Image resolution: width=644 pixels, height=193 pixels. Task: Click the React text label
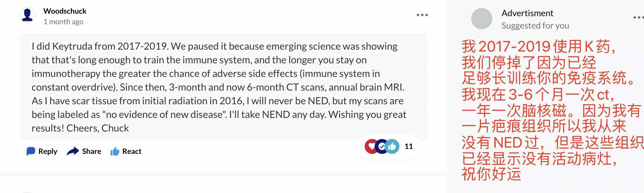[x=132, y=151]
